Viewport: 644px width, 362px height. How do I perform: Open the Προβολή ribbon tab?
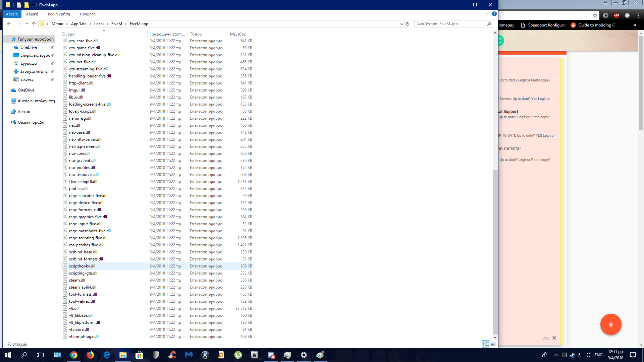coord(88,14)
